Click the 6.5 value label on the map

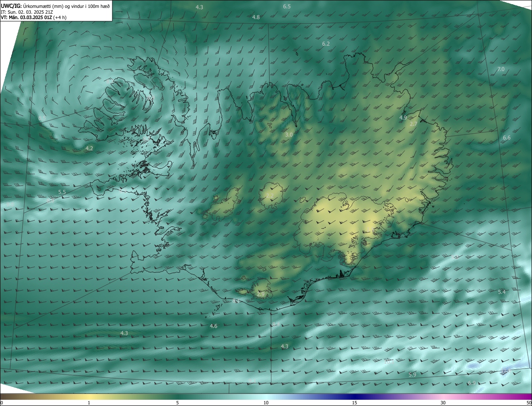click(x=287, y=6)
